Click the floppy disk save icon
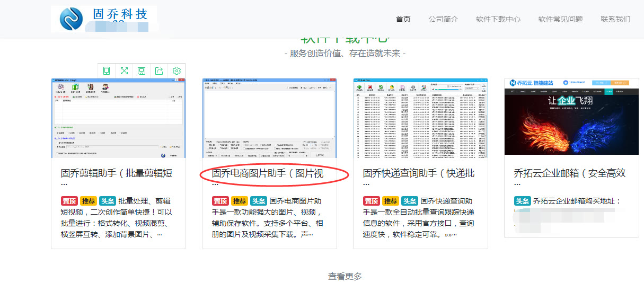 point(142,70)
